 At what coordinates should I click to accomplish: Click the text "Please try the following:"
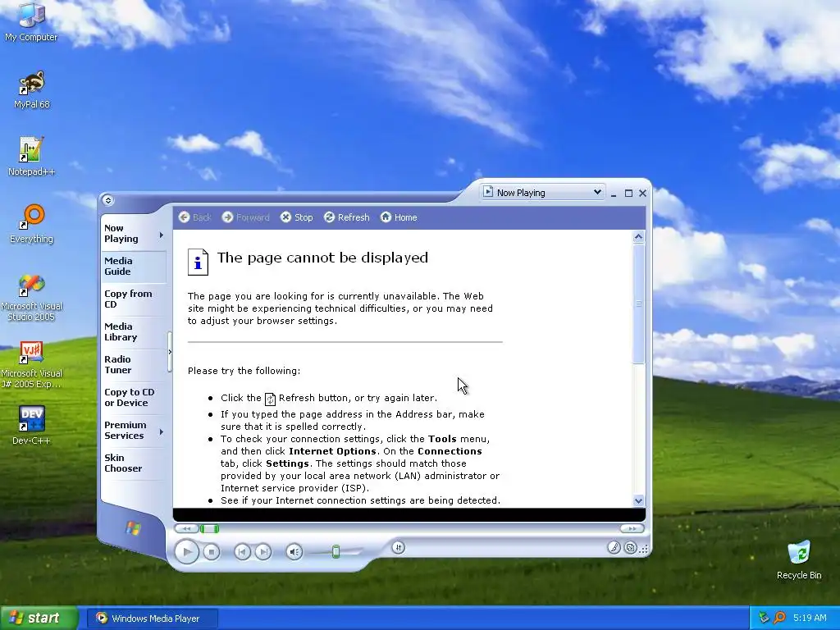(244, 371)
